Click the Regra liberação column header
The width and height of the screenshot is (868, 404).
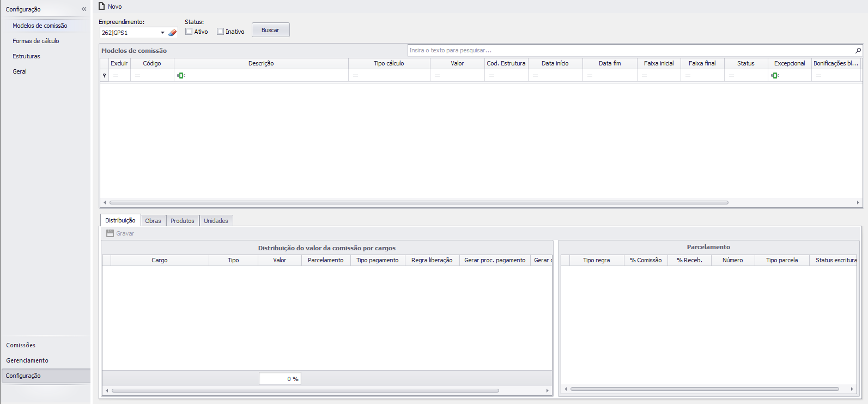pyautogui.click(x=432, y=260)
